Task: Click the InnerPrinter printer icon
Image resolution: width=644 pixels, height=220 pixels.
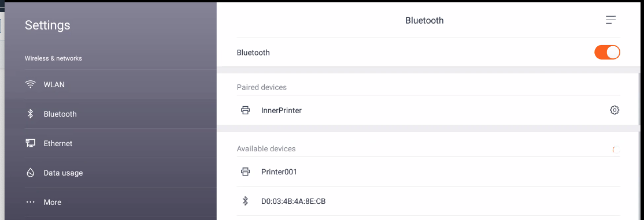Action: 245,110
